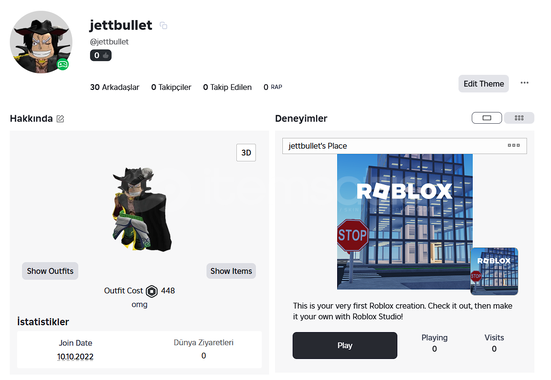Click the Edit Theme button
Viewport: 551px width, 380px height.
[484, 84]
